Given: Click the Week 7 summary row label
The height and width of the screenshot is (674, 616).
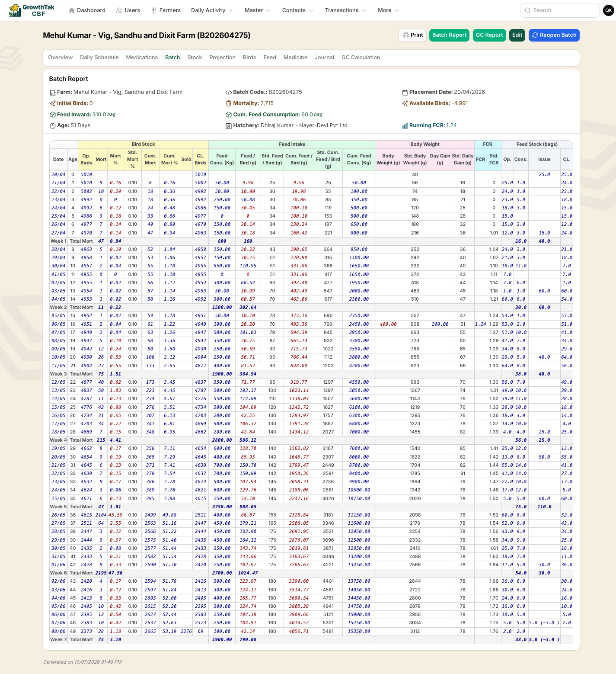Looking at the screenshot, I should coord(58,640).
